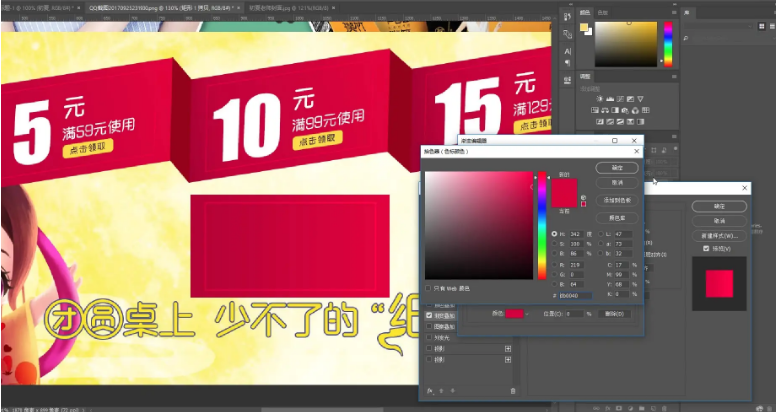Select the L lightness radio button
Viewport: 776px width, 412px height.
coord(601,234)
